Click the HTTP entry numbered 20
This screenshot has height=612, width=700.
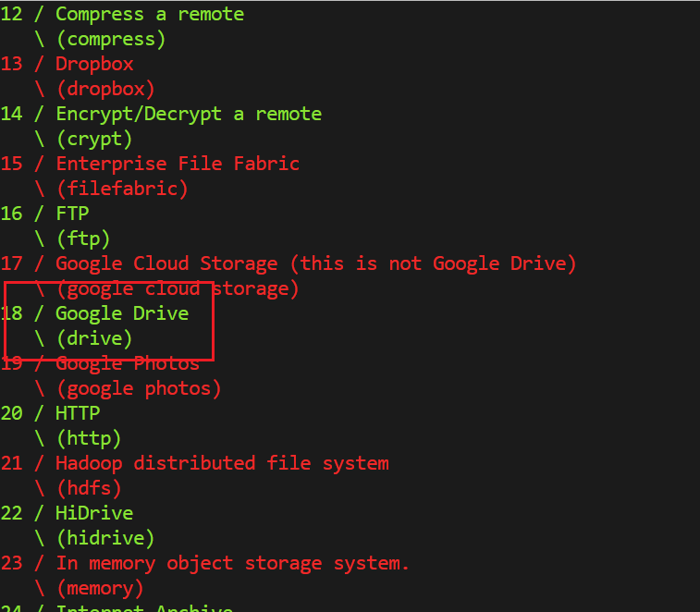coord(78,413)
